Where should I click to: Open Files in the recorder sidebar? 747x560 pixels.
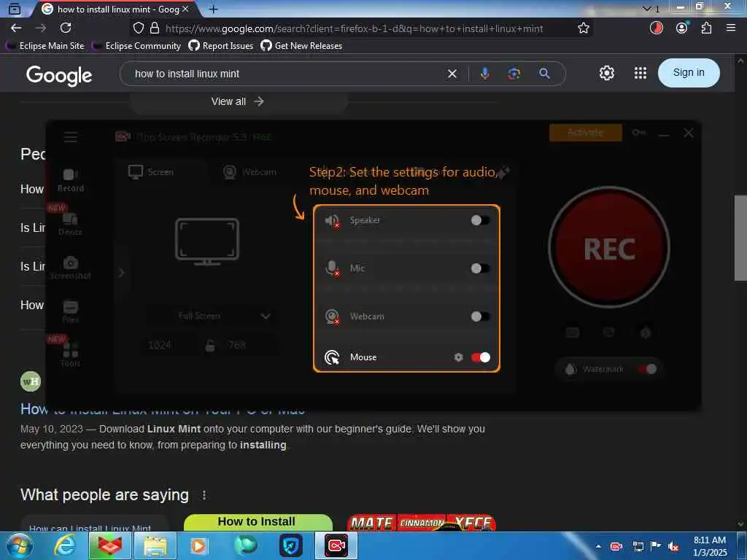click(x=70, y=312)
